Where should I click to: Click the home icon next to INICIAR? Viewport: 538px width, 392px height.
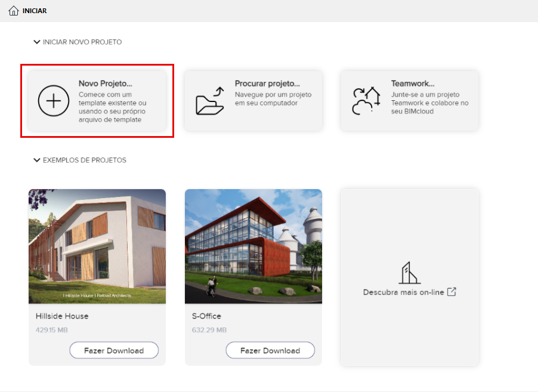13,11
